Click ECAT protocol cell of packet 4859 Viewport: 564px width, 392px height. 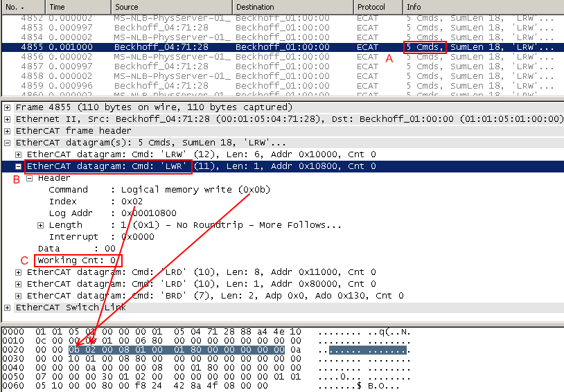pyautogui.click(x=367, y=86)
